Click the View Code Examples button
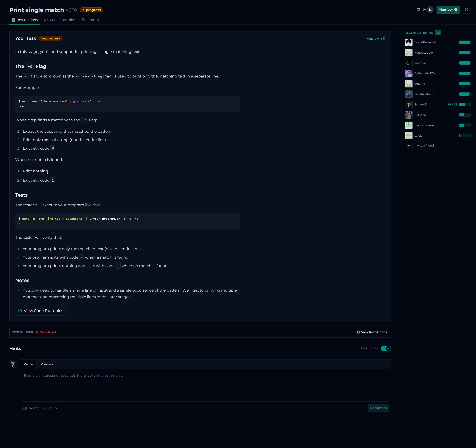Screen dimensions: 476x448 [40, 311]
